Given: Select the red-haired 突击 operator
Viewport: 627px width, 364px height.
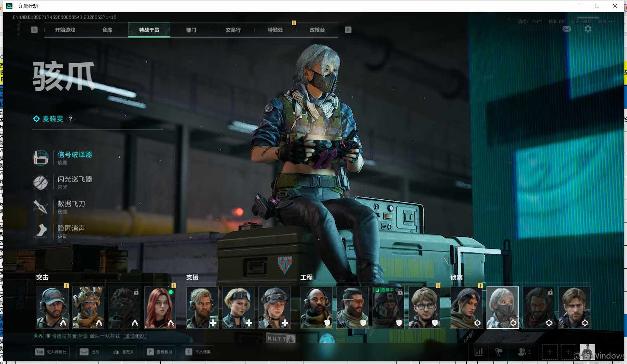Looking at the screenshot, I should [x=160, y=307].
